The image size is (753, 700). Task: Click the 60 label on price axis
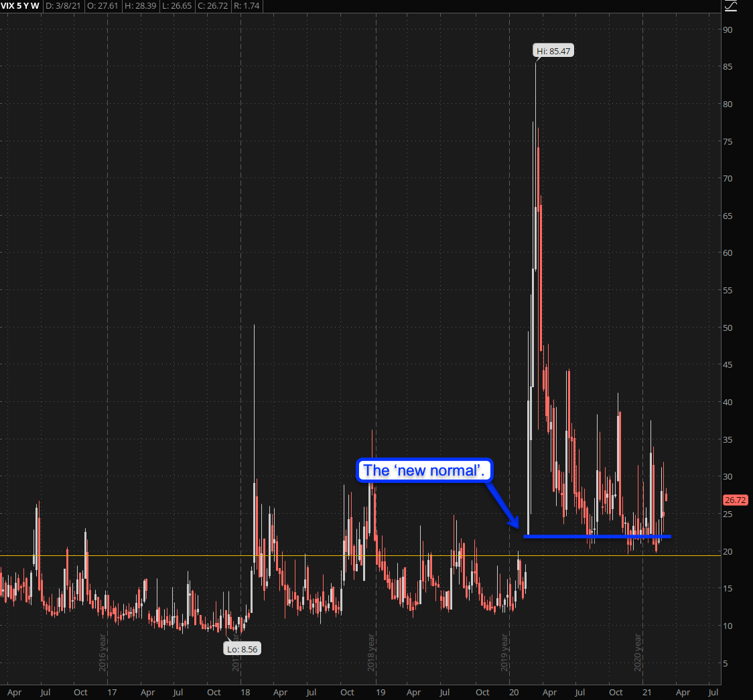[728, 253]
